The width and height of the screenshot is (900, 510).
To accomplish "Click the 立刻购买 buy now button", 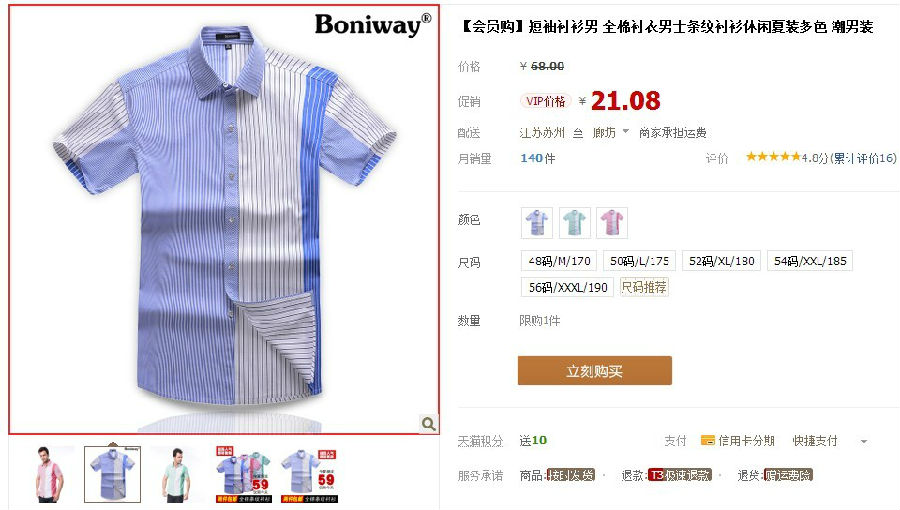I will (595, 371).
